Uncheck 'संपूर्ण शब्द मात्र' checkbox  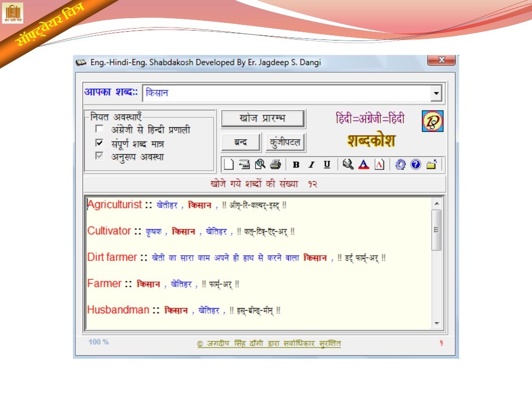coord(99,143)
